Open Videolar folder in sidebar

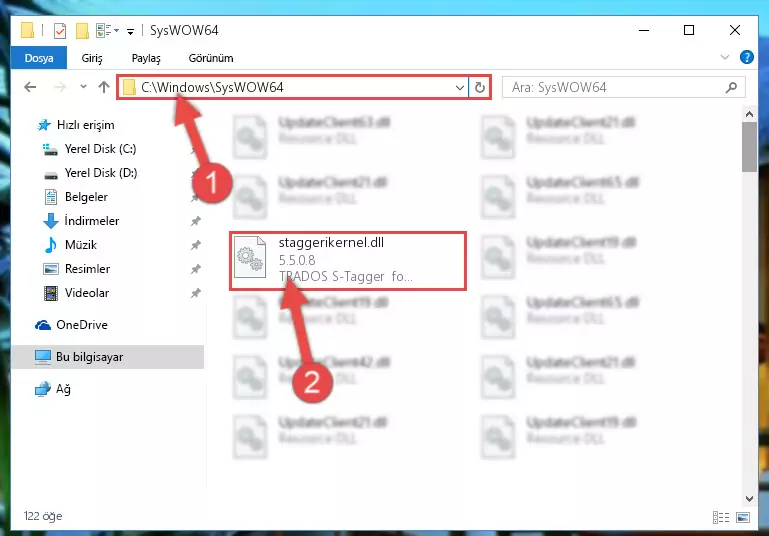[x=87, y=293]
